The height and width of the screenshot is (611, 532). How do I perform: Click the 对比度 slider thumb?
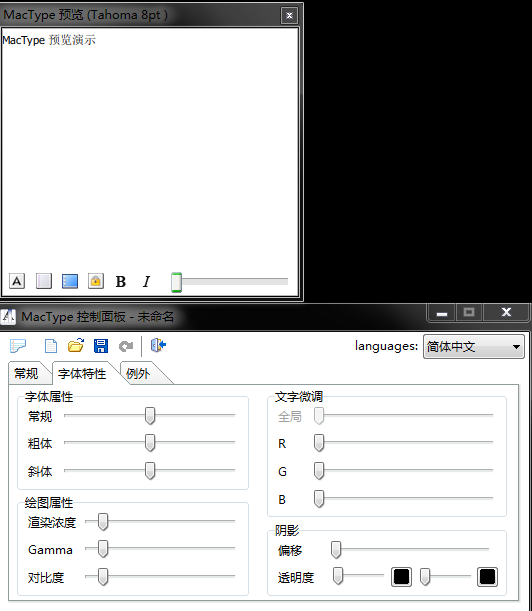click(x=103, y=577)
